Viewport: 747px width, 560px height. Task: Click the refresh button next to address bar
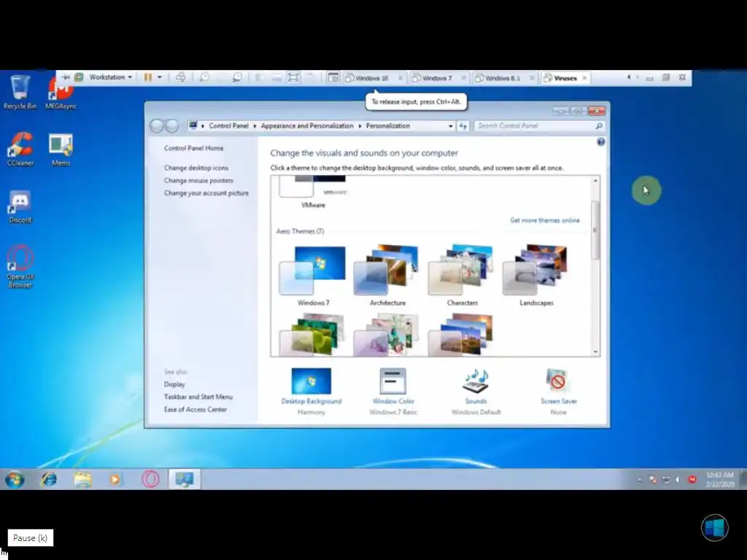tap(463, 126)
